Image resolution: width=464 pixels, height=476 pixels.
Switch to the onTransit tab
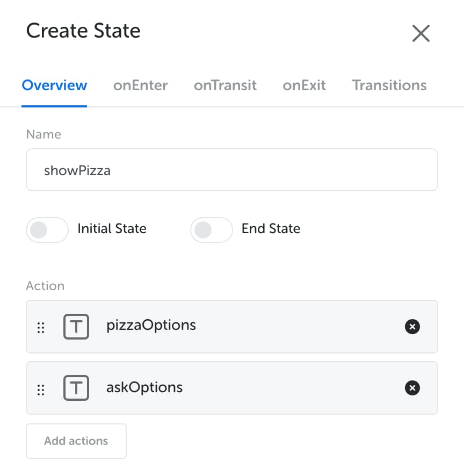(x=225, y=85)
